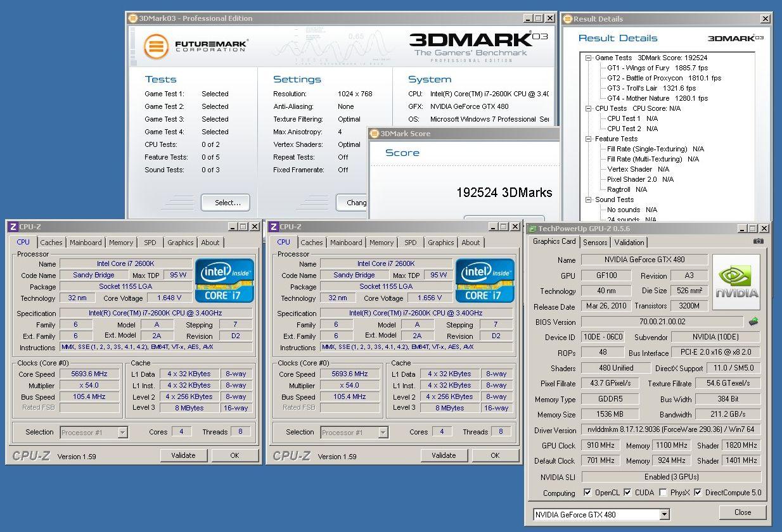Select CPU Test 1 N/A row

tap(632, 118)
